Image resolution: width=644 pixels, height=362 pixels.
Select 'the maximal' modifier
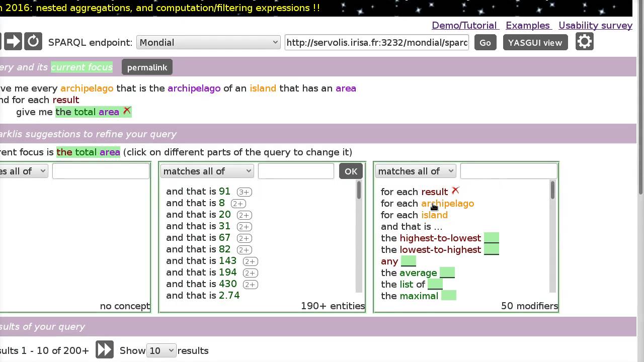click(x=419, y=296)
